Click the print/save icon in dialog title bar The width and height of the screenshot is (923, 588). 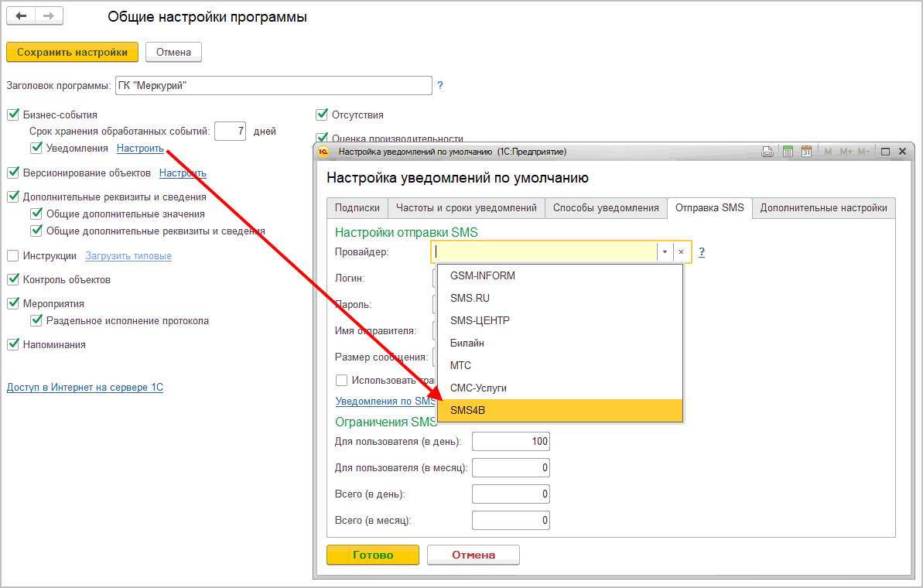767,152
